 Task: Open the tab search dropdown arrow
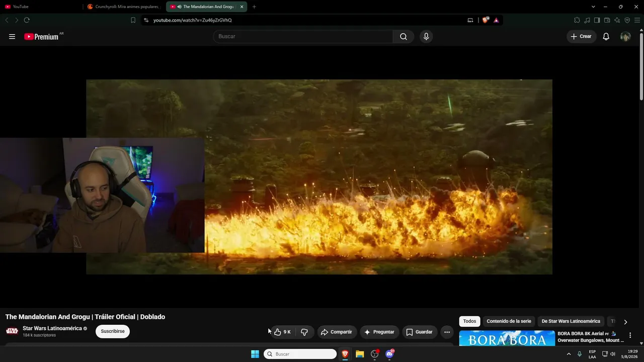pyautogui.click(x=593, y=7)
